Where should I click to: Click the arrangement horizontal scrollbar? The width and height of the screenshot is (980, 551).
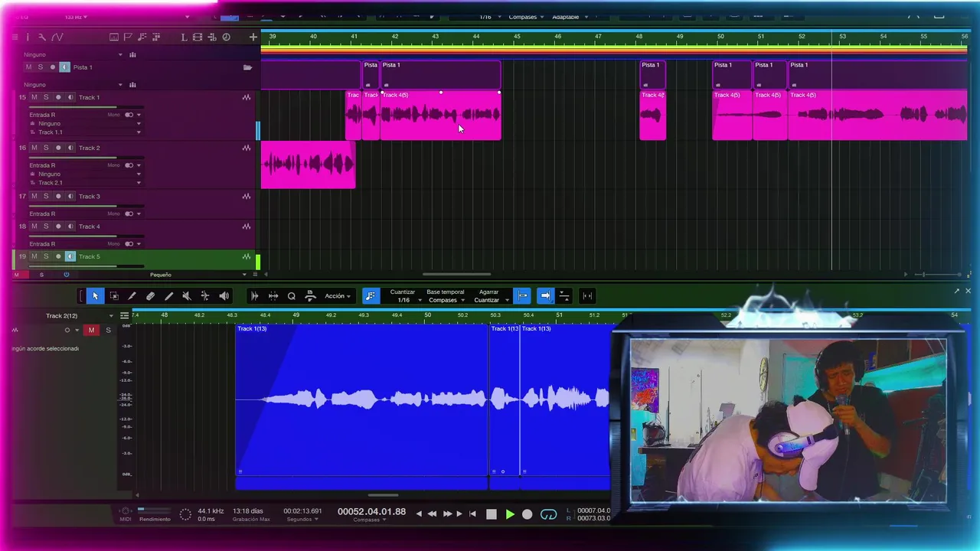tap(456, 275)
